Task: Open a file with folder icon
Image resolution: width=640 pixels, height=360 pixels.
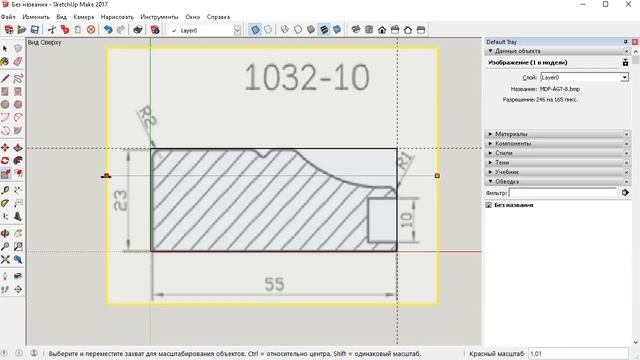Action: [22, 30]
